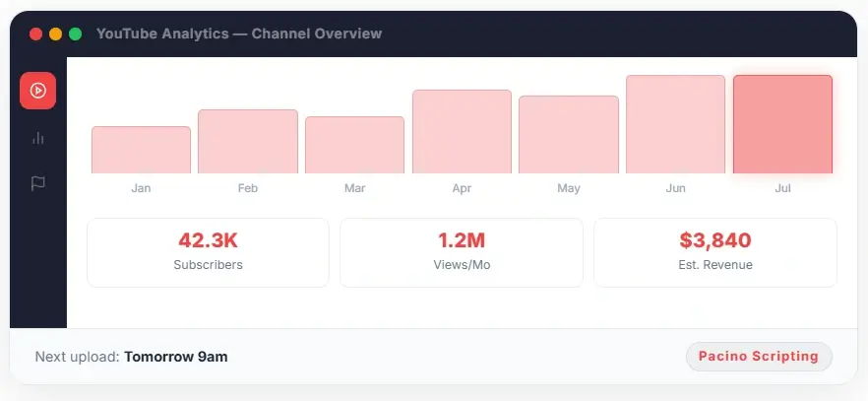Click the red close window dot
This screenshot has width=868, height=401.
[x=36, y=34]
